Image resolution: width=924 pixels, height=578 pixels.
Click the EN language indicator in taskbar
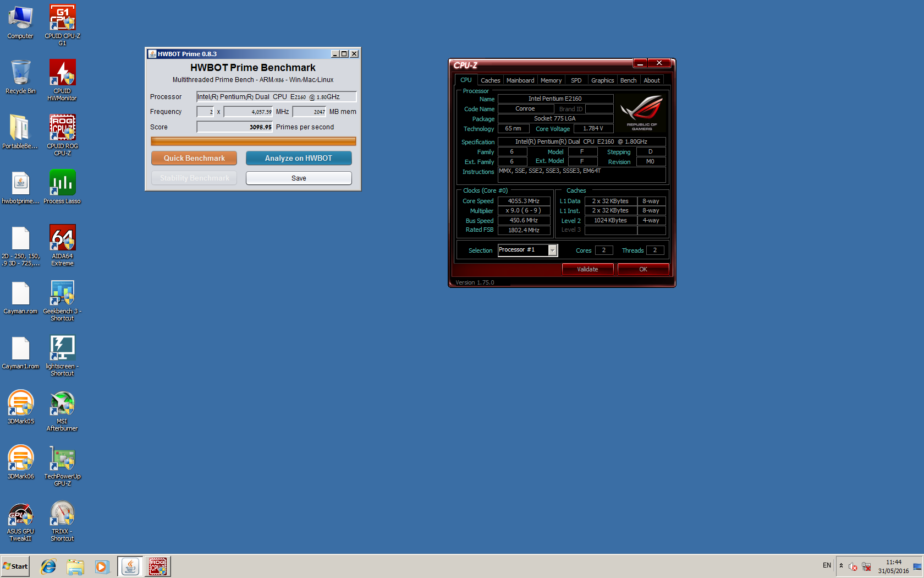click(827, 566)
